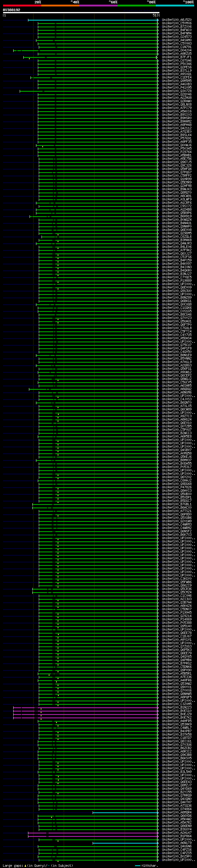Click the UniRef100_B0EJZ9 entry
This screenshot has width=197, height=868.
coord(177,714)
